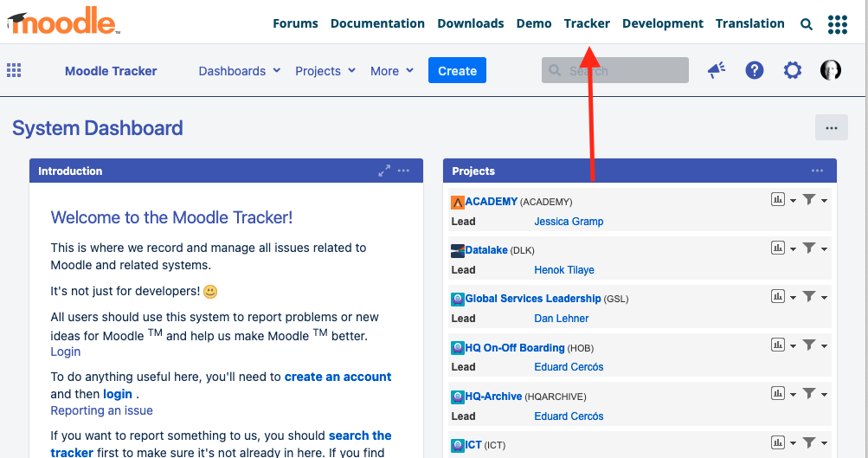This screenshot has height=458, width=868.
Task: Click the 'Reporting an issue' heading
Action: pyautogui.click(x=102, y=410)
